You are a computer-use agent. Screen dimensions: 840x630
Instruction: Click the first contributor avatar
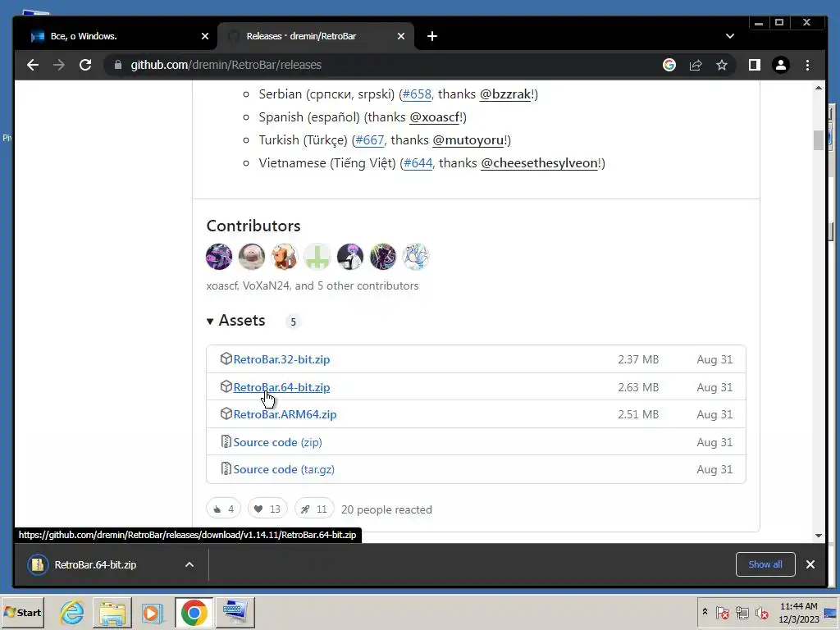click(218, 256)
